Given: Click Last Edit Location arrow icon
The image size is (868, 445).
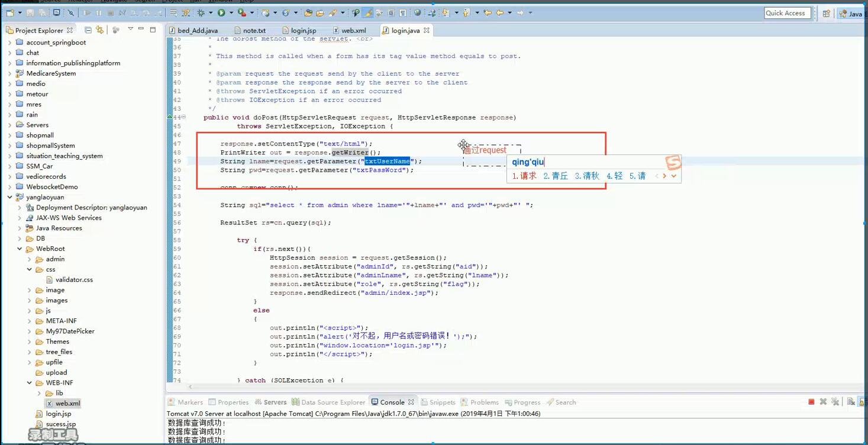Looking at the screenshot, I should pyautogui.click(x=488, y=12).
